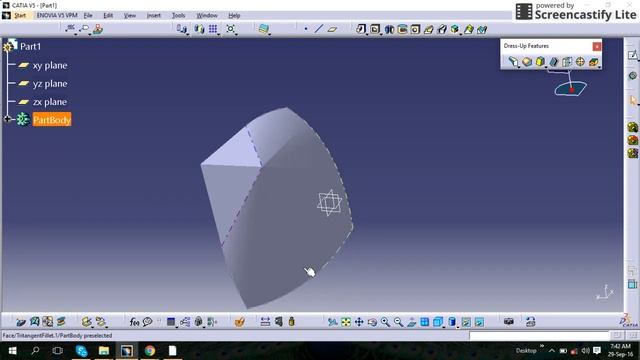Select the Thread/Tap tool
640x360 pixels.
click(x=580, y=62)
